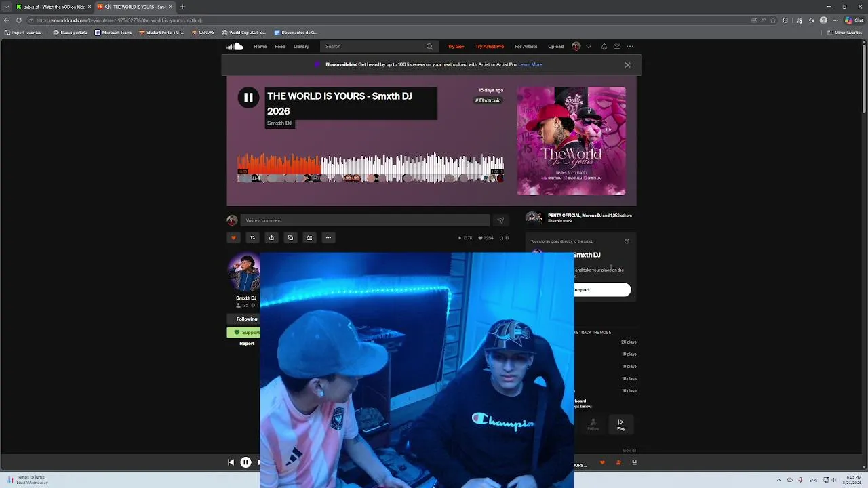This screenshot has height=488, width=868.
Task: Open the Next up queue icon
Action: [x=634, y=463]
